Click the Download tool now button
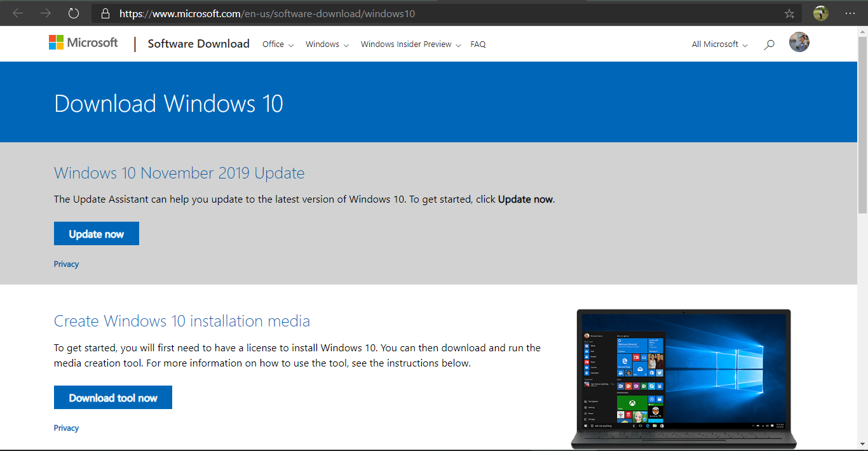868x451 pixels. [113, 398]
